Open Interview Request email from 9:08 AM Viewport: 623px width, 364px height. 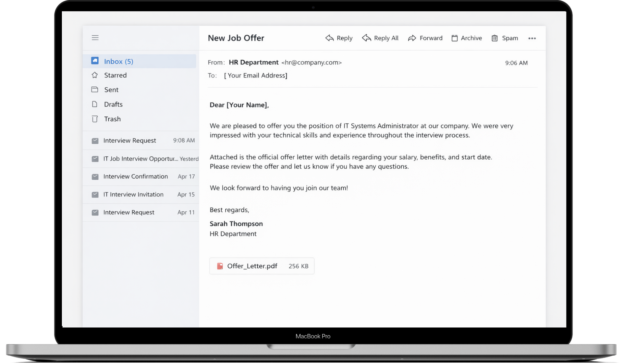(141, 140)
